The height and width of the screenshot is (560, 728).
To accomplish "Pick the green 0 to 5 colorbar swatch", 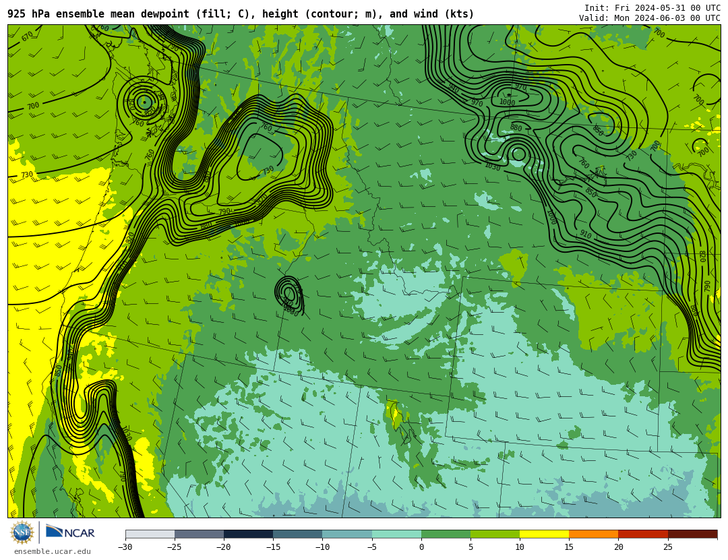I will 446,534.
